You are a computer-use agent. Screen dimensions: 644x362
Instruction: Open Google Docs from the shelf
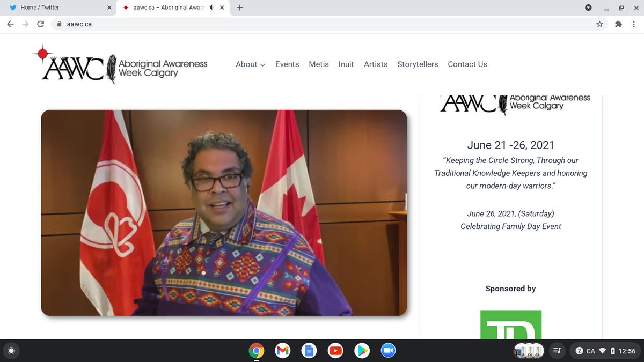point(309,351)
